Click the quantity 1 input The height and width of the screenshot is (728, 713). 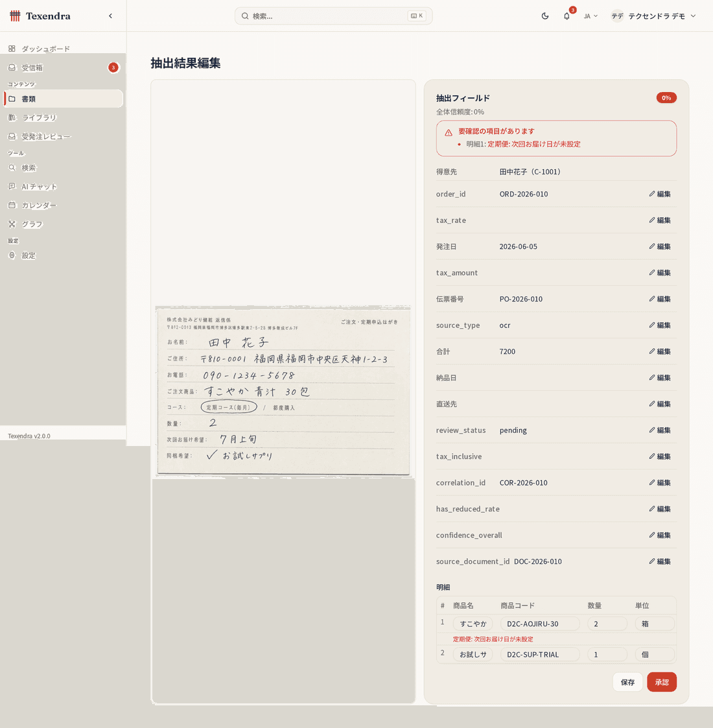click(607, 654)
